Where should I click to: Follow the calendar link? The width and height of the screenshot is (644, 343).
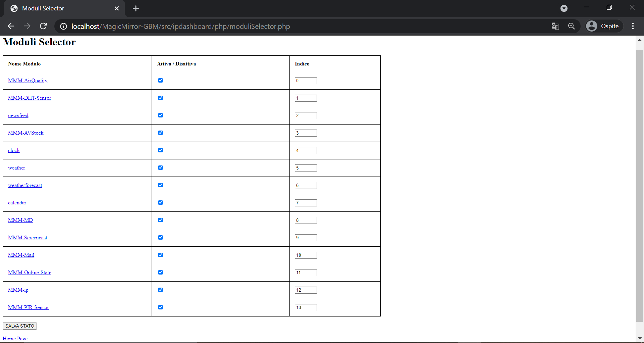(x=17, y=203)
